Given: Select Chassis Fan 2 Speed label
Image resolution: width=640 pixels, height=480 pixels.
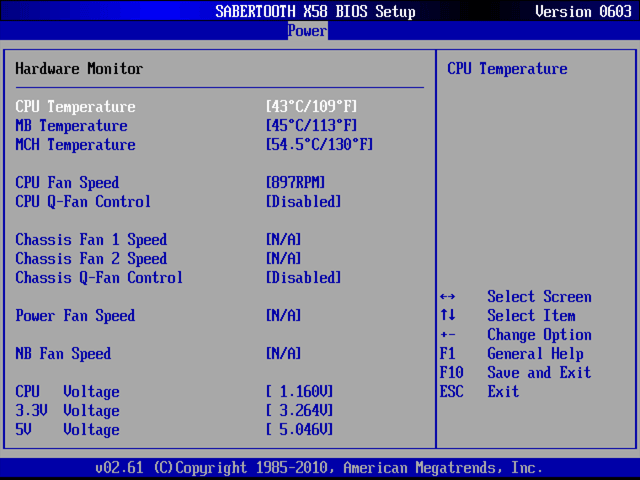Looking at the screenshot, I should [x=91, y=259].
